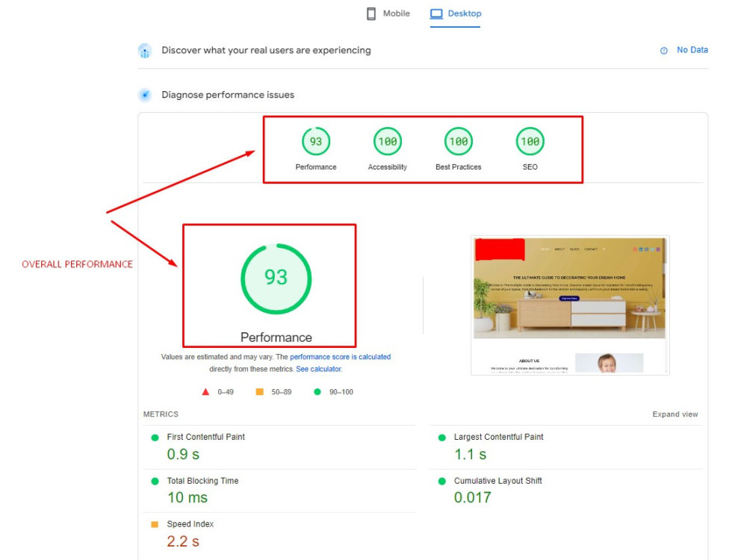
Task: Click the real users experience icon
Action: 145,51
